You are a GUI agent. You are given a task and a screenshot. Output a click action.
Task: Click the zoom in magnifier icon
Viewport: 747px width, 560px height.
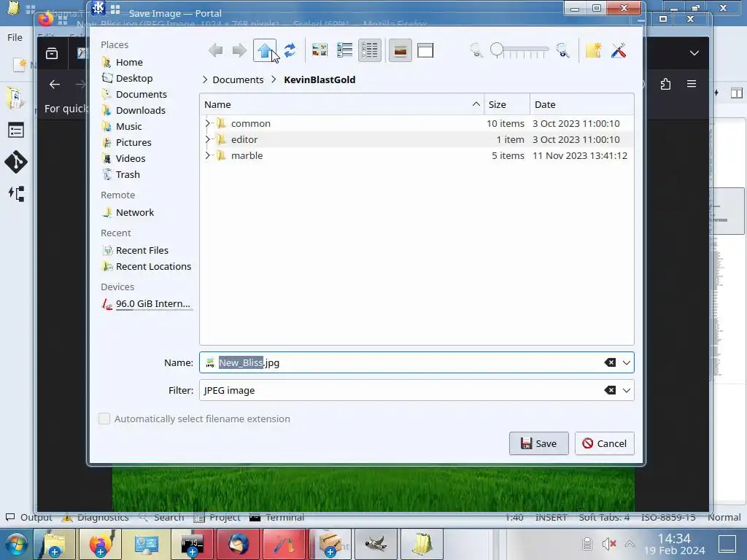click(x=563, y=50)
